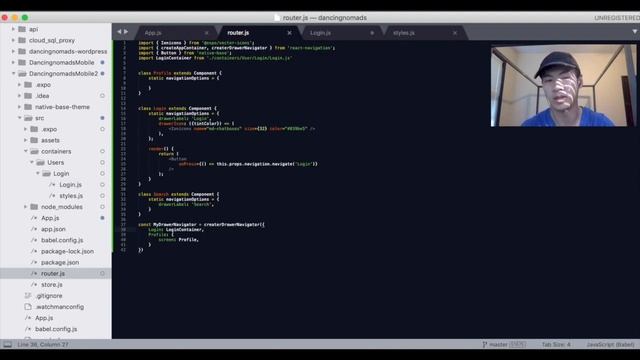This screenshot has height=360, width=640.
Task: Close the App.js tab
Action: click(x=207, y=33)
